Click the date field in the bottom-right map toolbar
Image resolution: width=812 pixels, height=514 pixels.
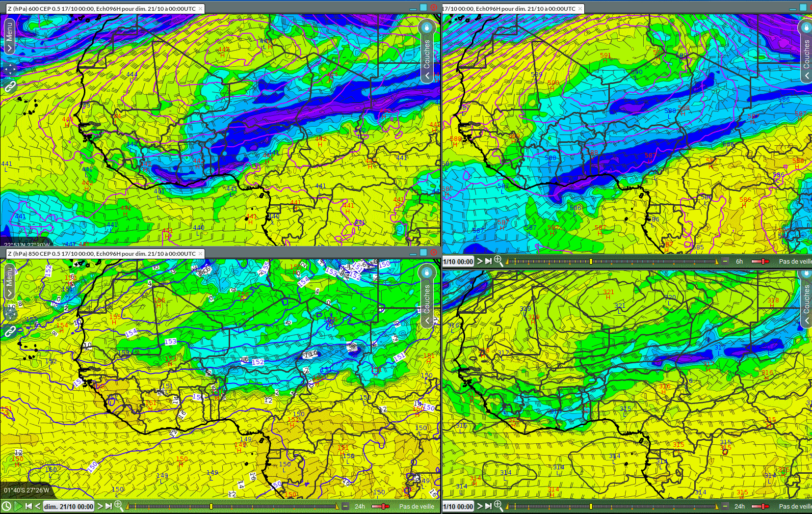(458, 507)
